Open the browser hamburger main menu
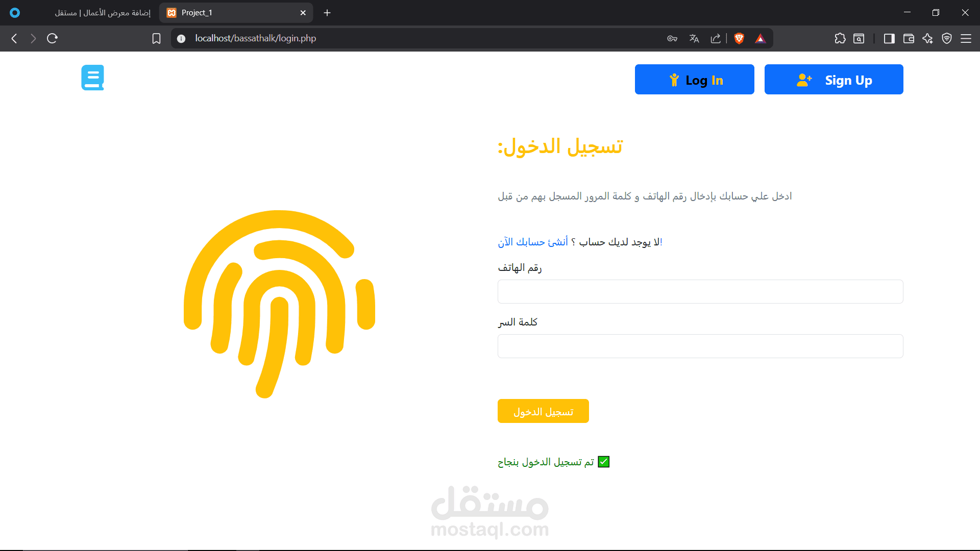The image size is (980, 551). point(966,38)
